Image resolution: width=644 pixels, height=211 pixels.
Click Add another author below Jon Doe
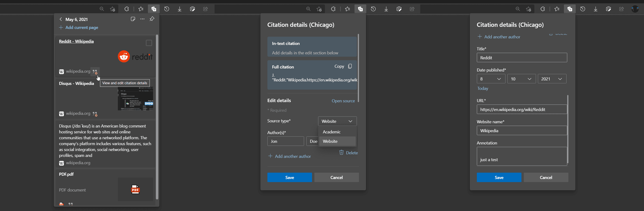point(289,156)
